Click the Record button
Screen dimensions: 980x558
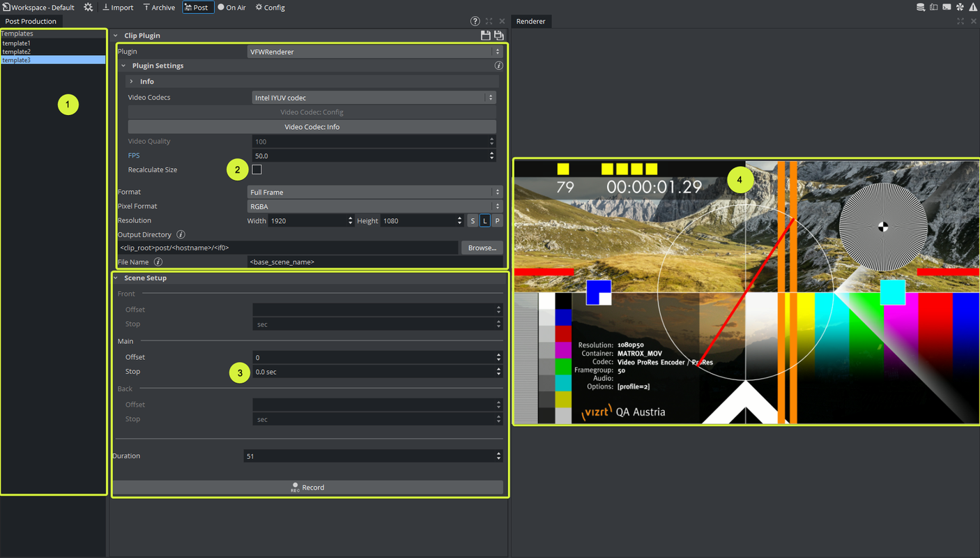[307, 488]
